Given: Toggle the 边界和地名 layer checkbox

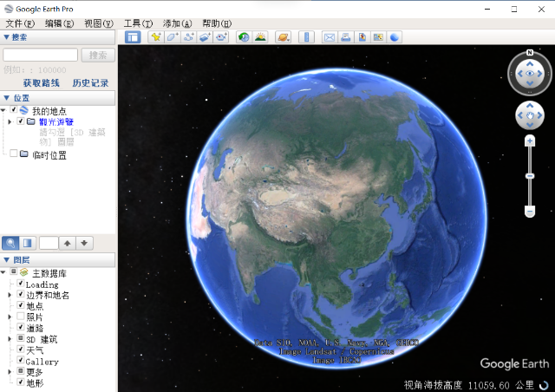Looking at the screenshot, I should pos(21,294).
